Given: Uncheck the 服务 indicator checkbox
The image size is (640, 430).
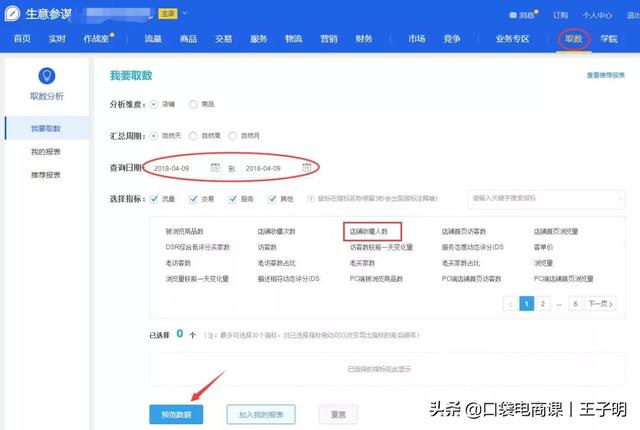Looking at the screenshot, I should tap(232, 199).
